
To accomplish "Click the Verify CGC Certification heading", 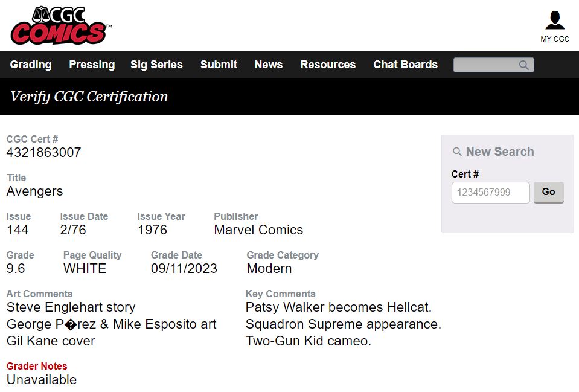I will pos(89,97).
